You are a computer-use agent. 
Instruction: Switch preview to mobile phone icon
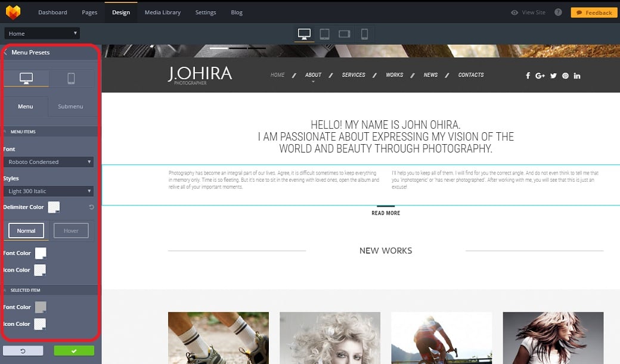[364, 34]
